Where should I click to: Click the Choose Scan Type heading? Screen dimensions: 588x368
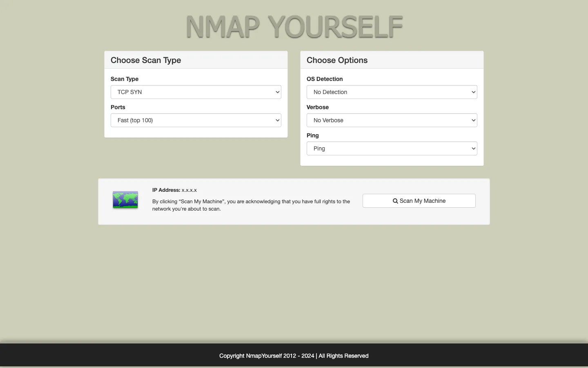pos(146,60)
